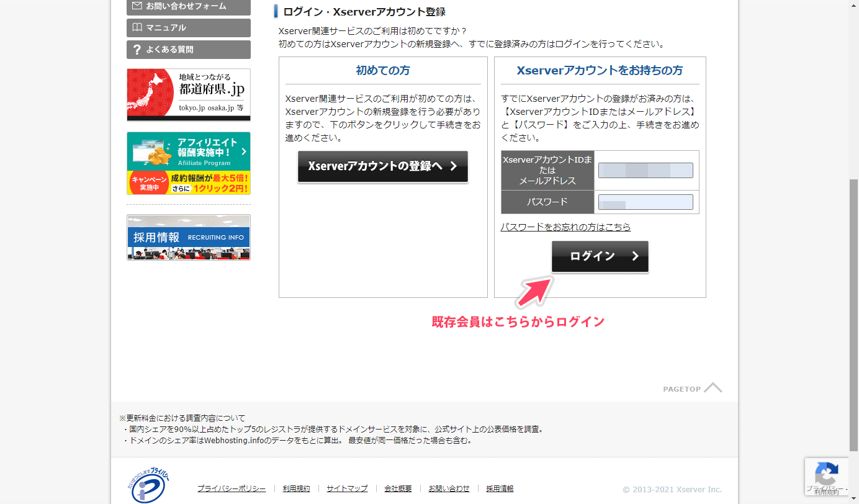Open the 都道府県.jp banner

point(189,94)
